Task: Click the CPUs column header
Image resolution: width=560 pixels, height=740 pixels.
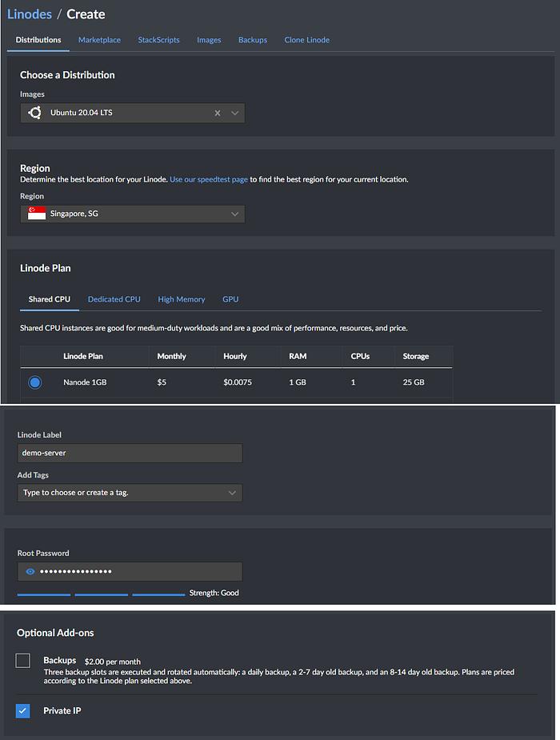Action: (x=361, y=356)
